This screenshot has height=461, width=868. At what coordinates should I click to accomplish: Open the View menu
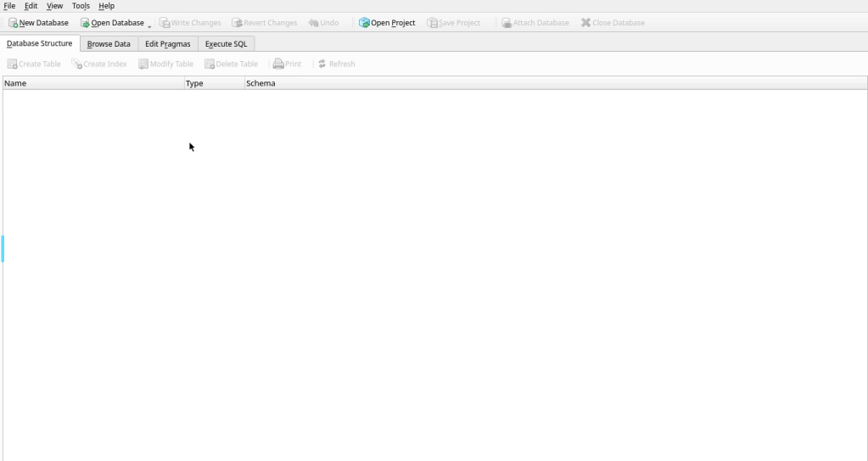tap(54, 6)
